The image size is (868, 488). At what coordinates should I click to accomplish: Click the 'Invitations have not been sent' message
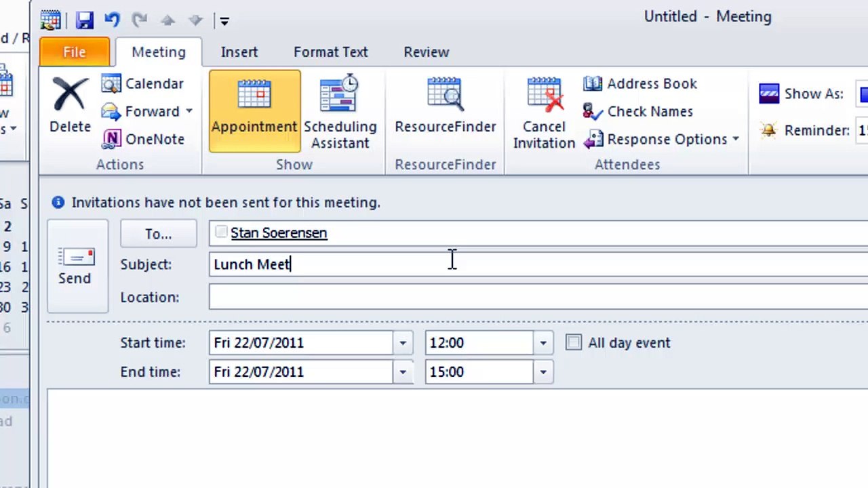[226, 202]
